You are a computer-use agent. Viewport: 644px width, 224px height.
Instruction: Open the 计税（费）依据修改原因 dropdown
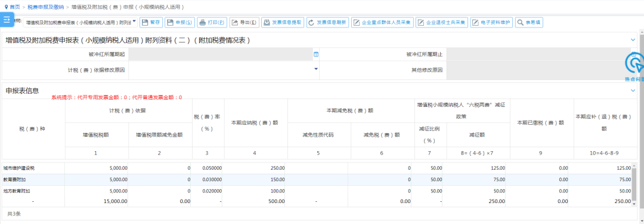click(x=224, y=70)
